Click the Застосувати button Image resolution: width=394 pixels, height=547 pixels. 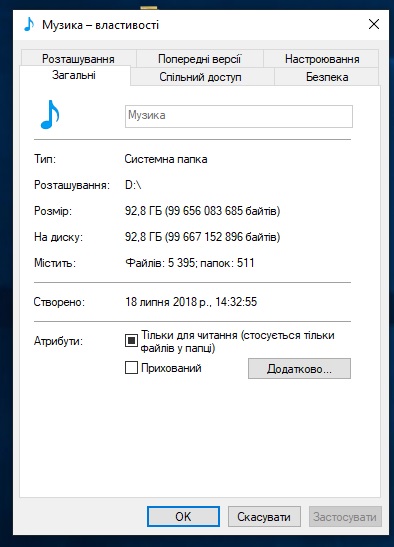[x=345, y=516]
